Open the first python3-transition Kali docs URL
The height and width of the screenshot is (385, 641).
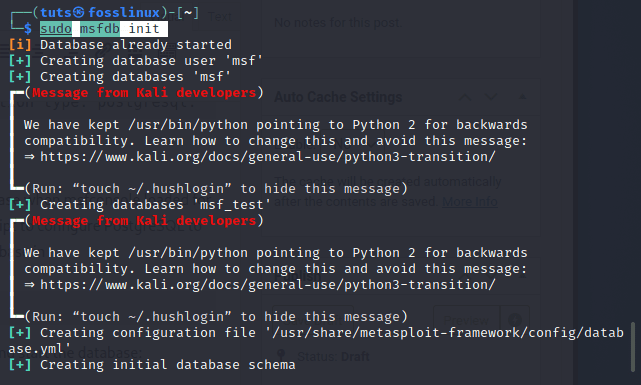tap(268, 157)
